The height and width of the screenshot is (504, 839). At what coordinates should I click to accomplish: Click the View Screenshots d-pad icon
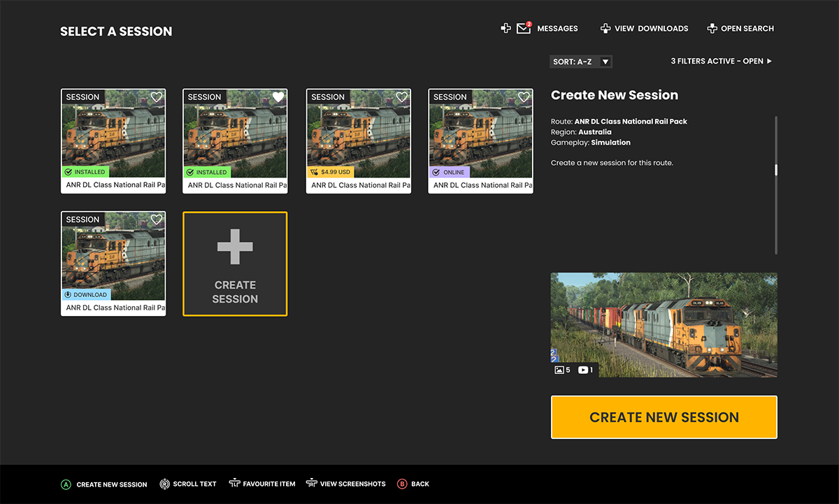312,483
